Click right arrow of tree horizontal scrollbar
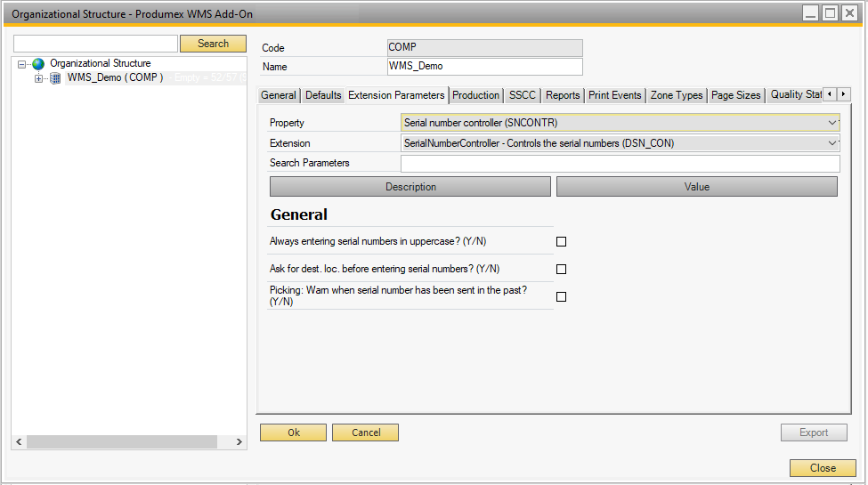868x485 pixels. coord(239,442)
